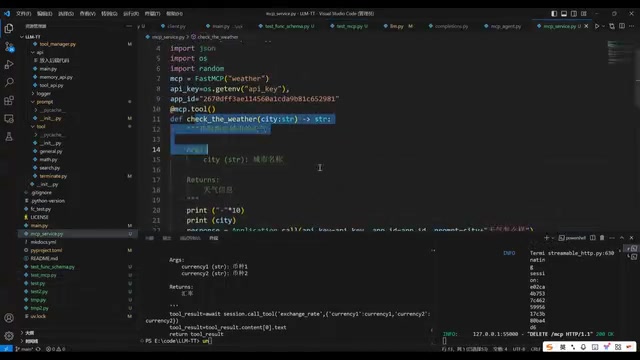Open the Testing flask icon

9,136
